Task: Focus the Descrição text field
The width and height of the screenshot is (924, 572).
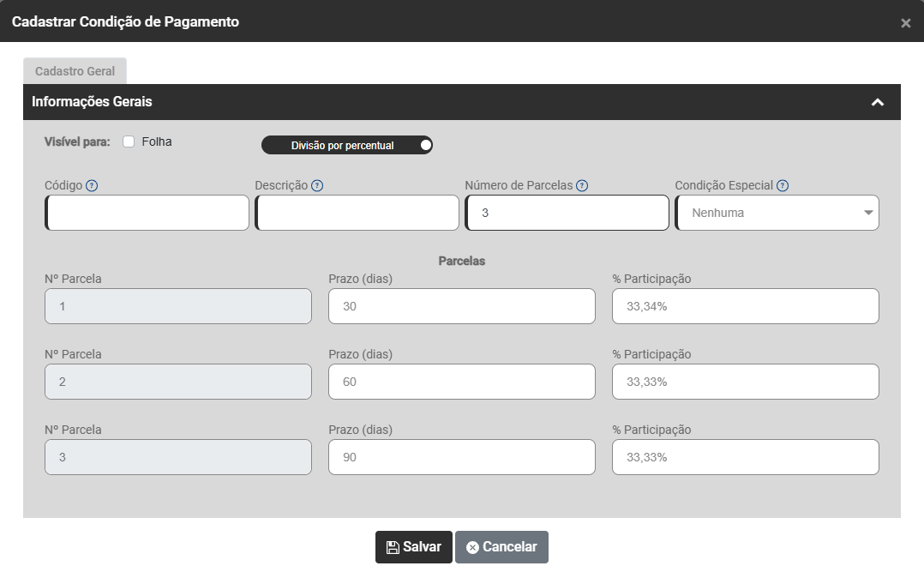Action: point(357,213)
